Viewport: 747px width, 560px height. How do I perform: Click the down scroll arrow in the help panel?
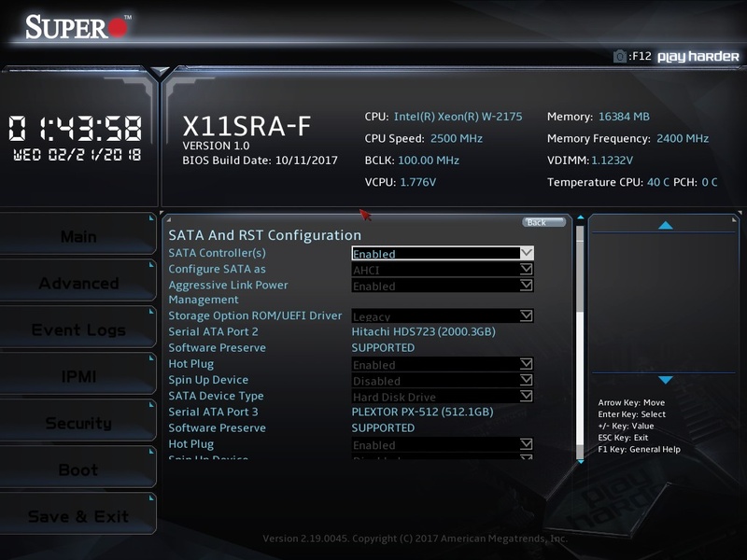[x=663, y=380]
